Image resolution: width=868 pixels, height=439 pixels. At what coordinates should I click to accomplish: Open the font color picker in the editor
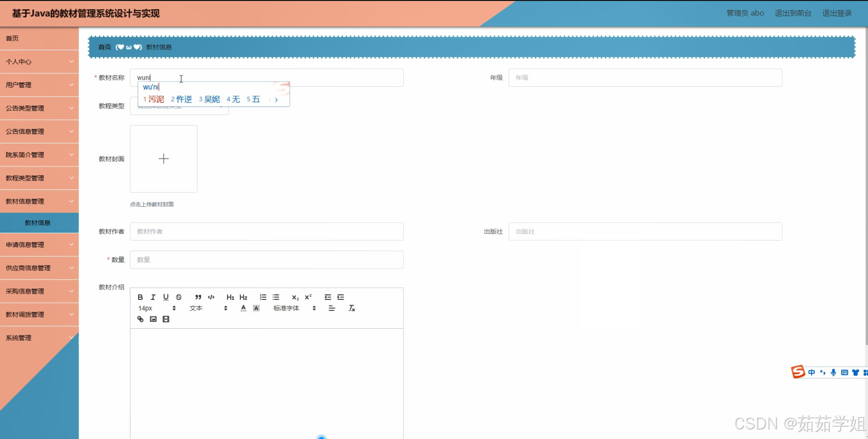243,308
